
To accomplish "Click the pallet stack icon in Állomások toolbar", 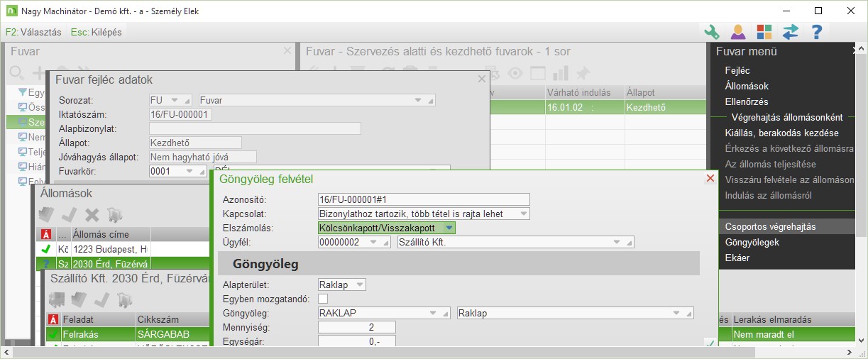I will pyautogui.click(x=47, y=214).
